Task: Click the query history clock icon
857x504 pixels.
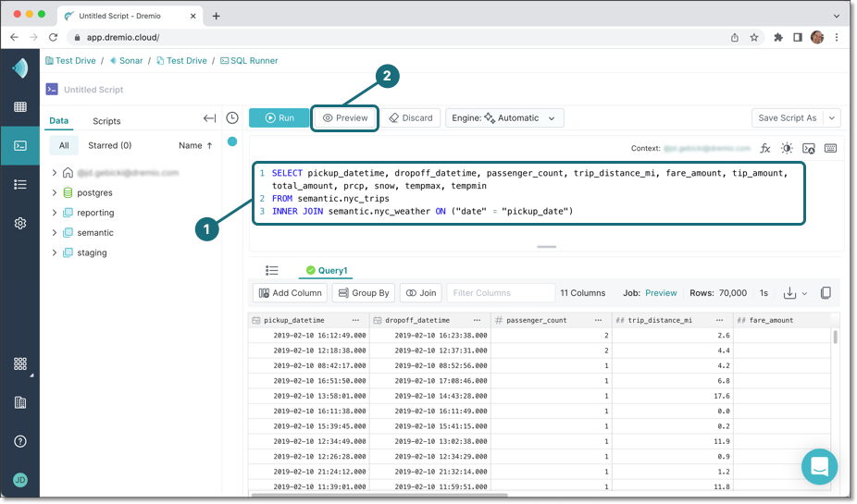Action: pos(232,118)
